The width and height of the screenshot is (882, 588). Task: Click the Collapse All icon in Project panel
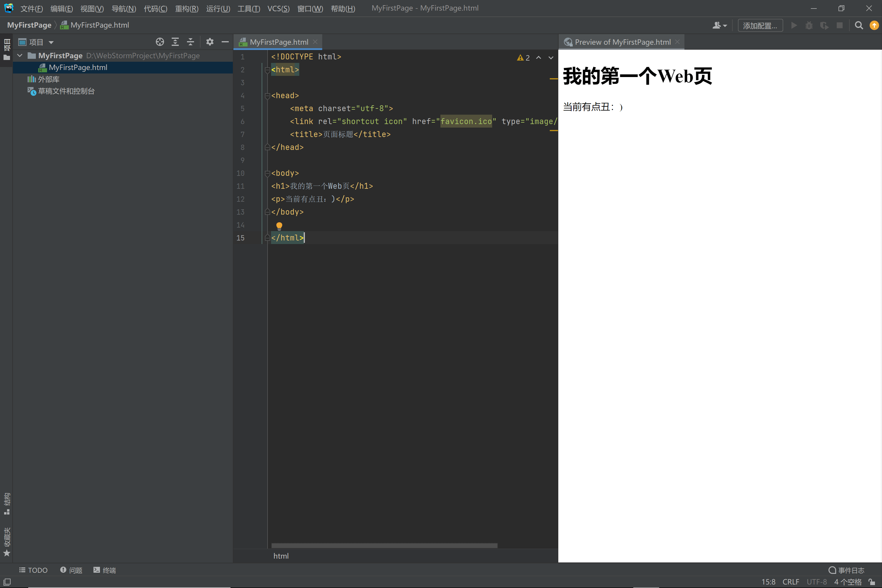coord(191,42)
